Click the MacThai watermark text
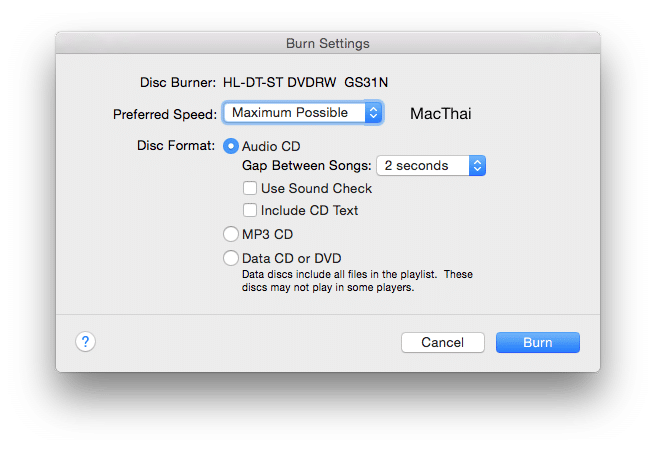 pyautogui.click(x=441, y=114)
